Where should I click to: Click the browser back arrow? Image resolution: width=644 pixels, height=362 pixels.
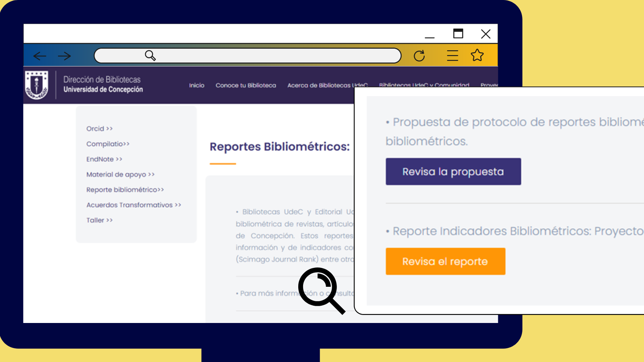(x=39, y=56)
